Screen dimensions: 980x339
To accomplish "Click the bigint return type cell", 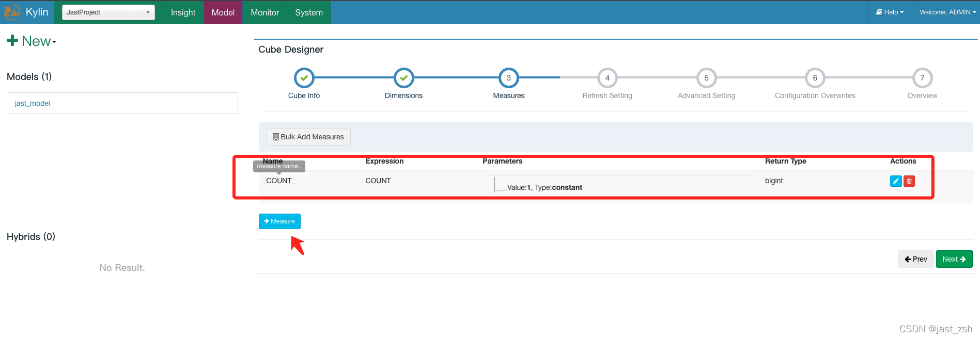I will tap(774, 181).
